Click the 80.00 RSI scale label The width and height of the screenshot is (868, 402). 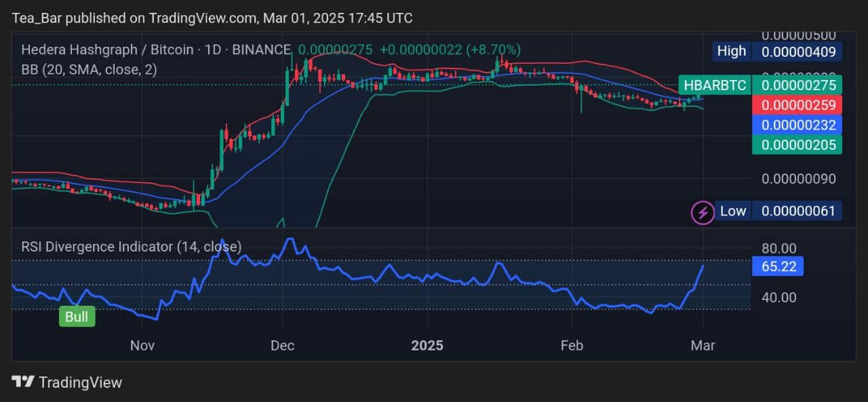[x=778, y=248]
